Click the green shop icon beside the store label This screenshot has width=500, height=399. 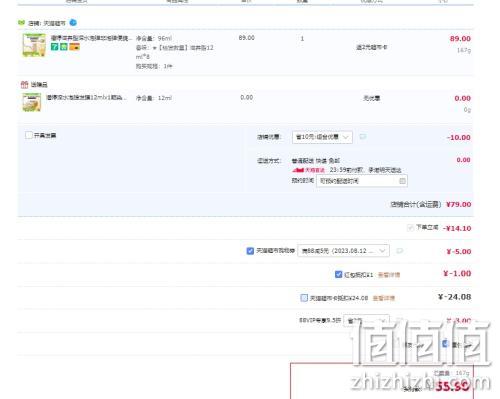[21, 23]
